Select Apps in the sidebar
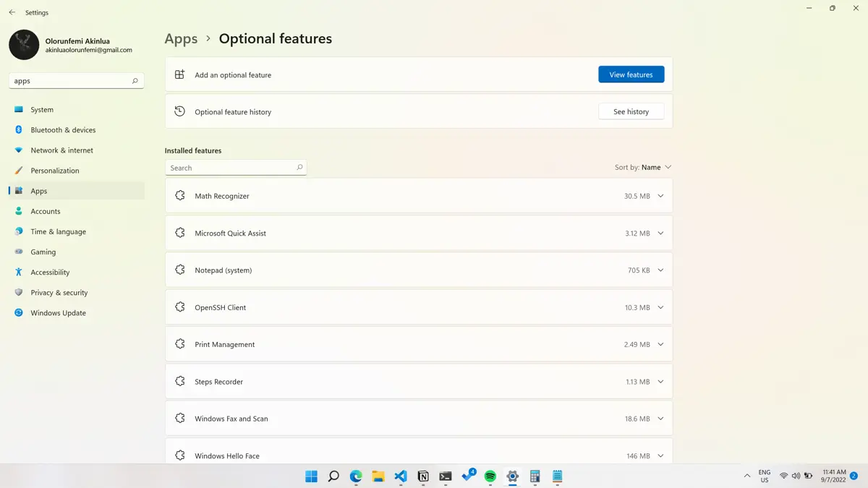 pos(77,191)
